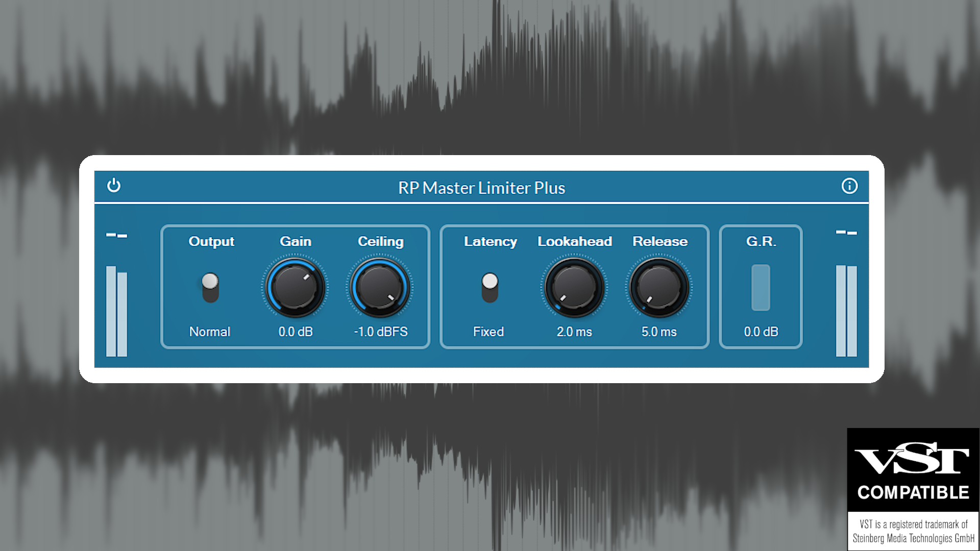Screen dimensions: 980x551
Task: Click the RP Master Limiter Plus title
Action: click(x=481, y=188)
